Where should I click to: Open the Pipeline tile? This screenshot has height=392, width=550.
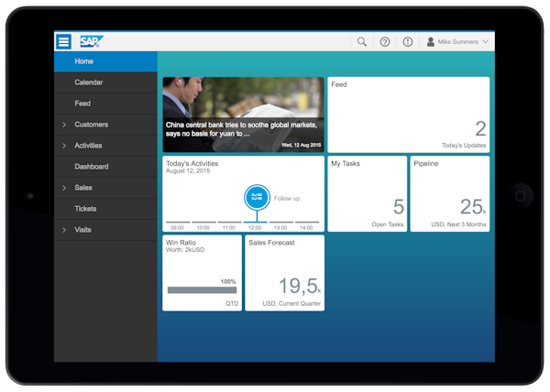point(449,193)
